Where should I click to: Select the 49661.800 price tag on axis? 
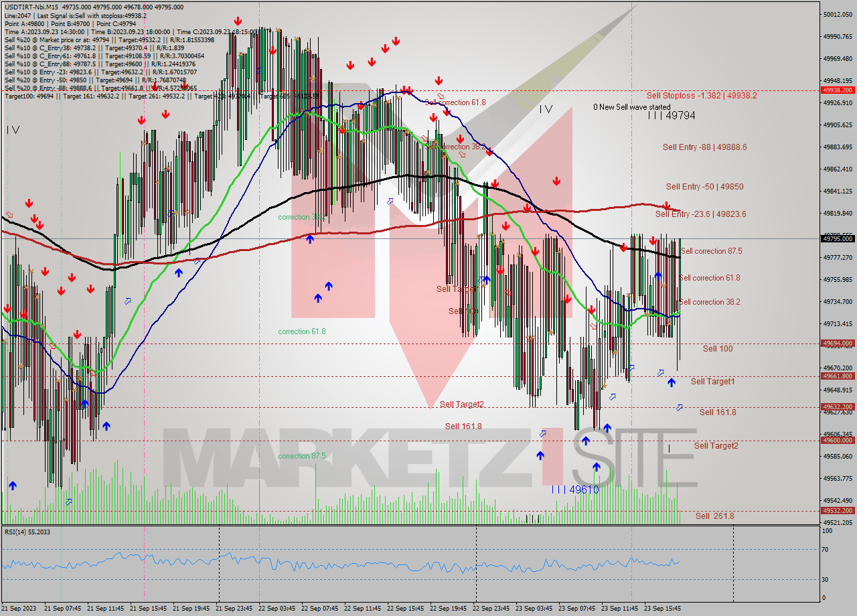pos(837,376)
